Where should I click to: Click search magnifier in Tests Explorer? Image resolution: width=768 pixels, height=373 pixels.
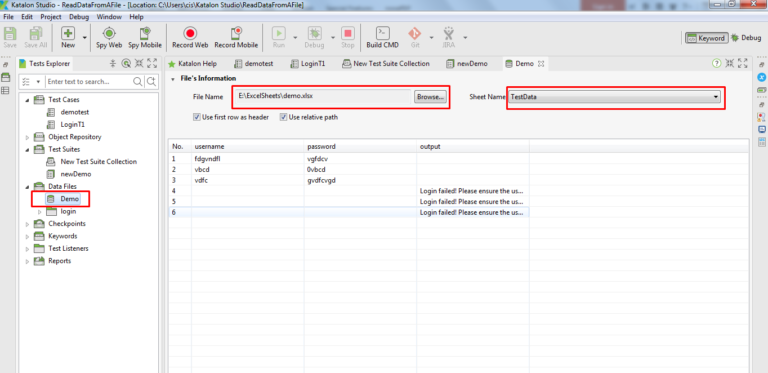(x=138, y=82)
